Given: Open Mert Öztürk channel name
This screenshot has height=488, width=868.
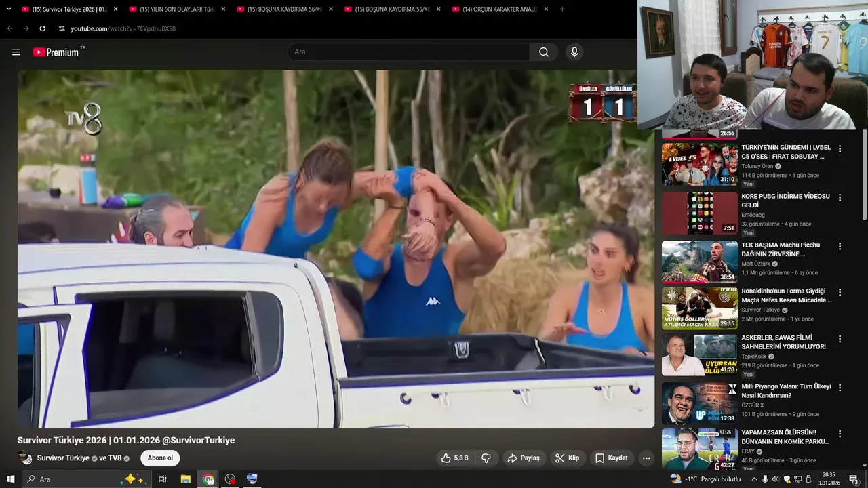Looking at the screenshot, I should click(755, 264).
